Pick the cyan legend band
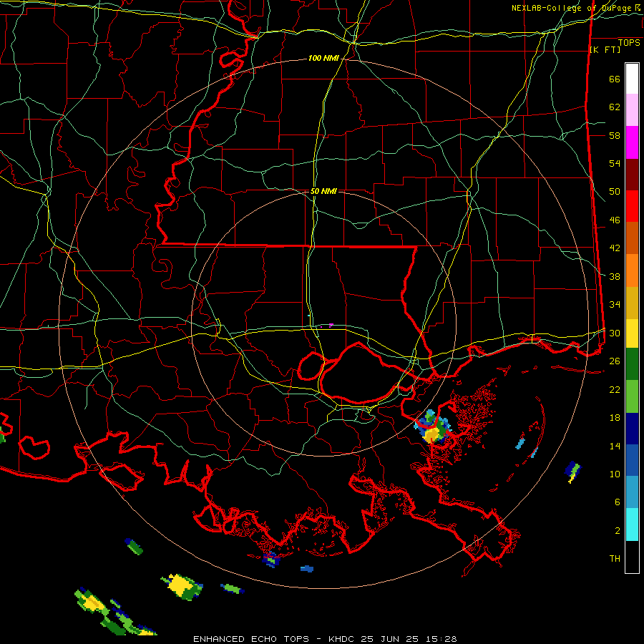The width and height of the screenshot is (644, 644). 632,525
